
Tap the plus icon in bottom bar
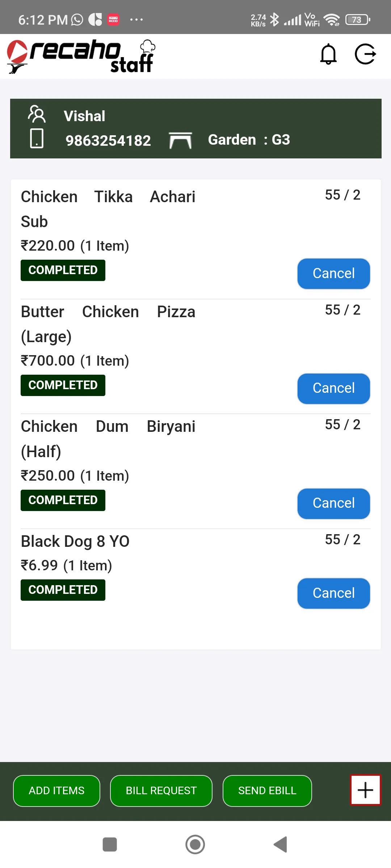pos(365,790)
